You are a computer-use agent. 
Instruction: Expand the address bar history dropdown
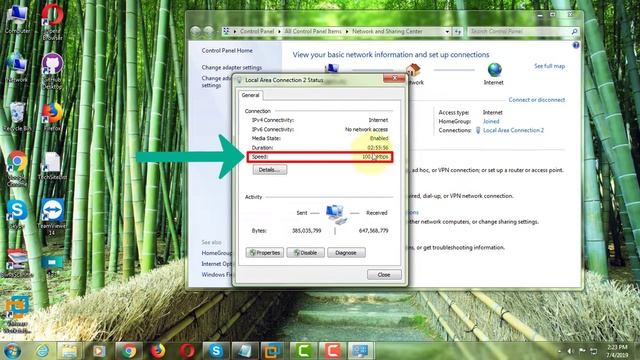(447, 31)
